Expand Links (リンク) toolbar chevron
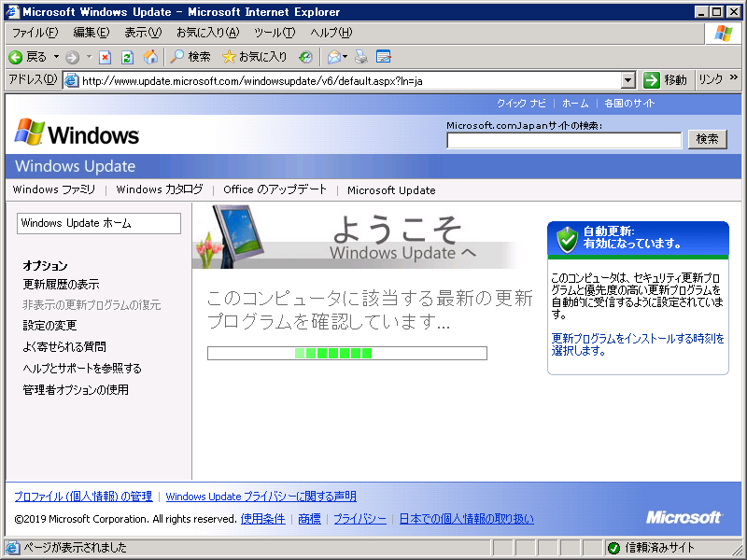The height and width of the screenshot is (560, 747). pyautogui.click(x=733, y=77)
